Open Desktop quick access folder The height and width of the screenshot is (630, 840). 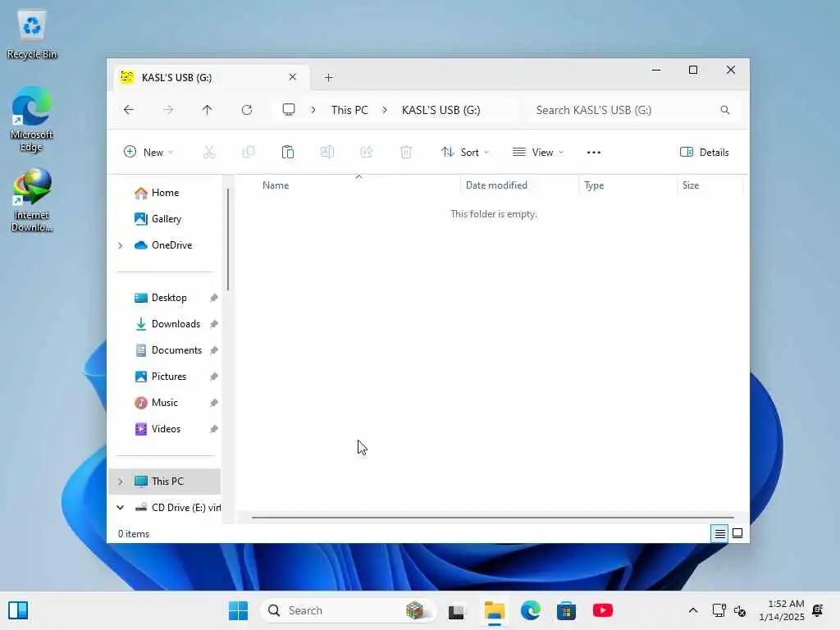169,298
